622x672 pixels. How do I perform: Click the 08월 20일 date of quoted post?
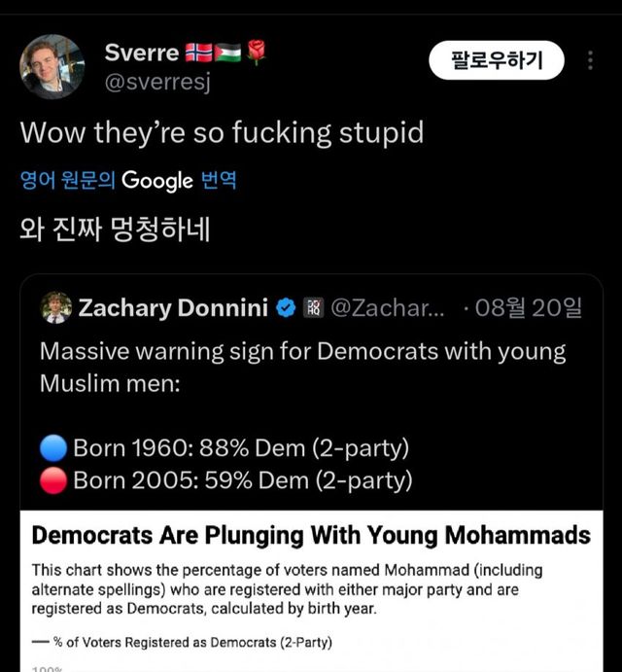[531, 308]
